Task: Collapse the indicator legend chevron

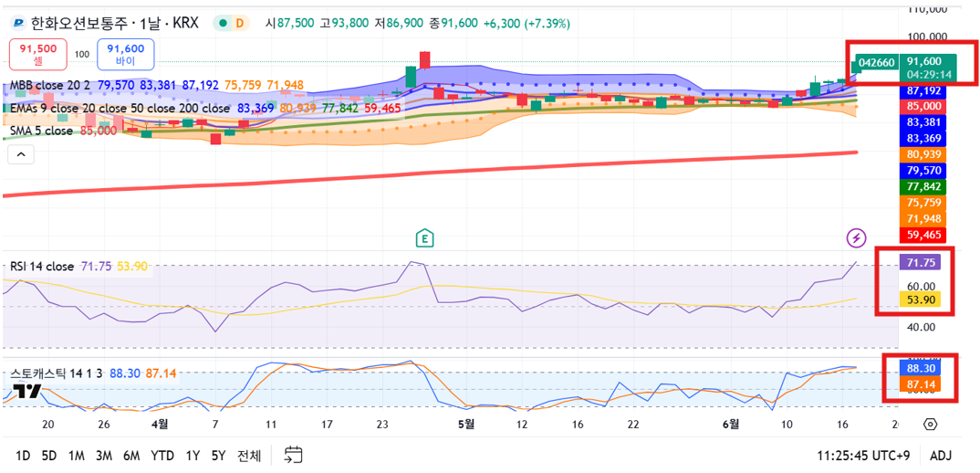Action: click(x=21, y=155)
